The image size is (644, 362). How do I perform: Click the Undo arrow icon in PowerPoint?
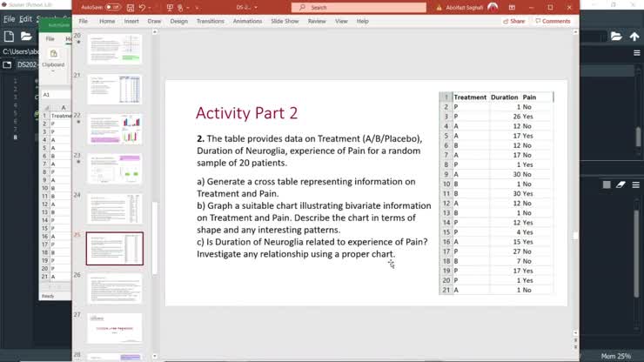tap(142, 7)
